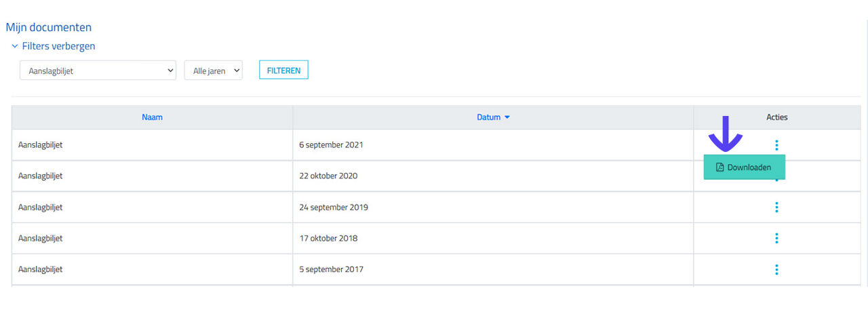The image size is (868, 310).
Task: Sort the table by the Naam column
Action: tap(152, 117)
